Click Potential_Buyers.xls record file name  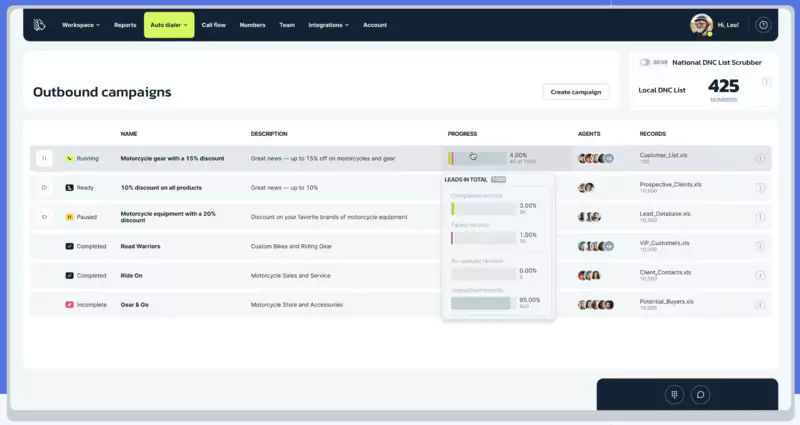[x=666, y=302]
